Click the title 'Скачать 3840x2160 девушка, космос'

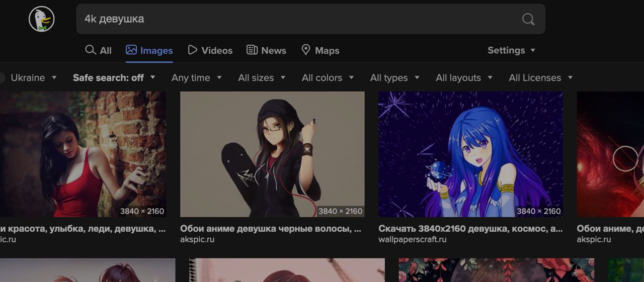[470, 229]
